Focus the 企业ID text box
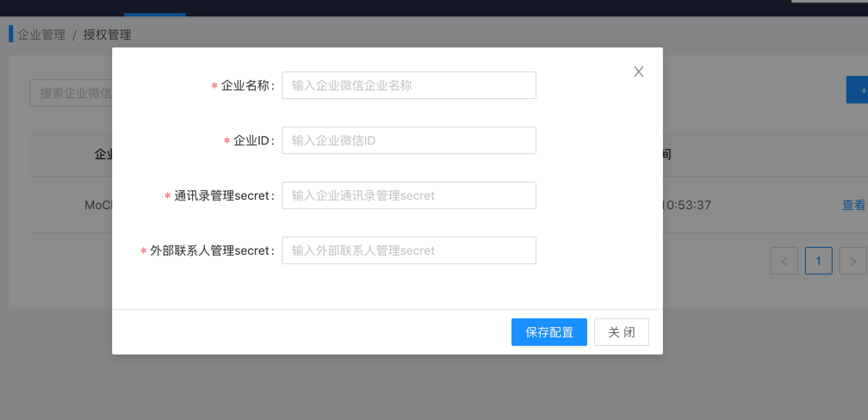The width and height of the screenshot is (868, 420). coord(408,140)
